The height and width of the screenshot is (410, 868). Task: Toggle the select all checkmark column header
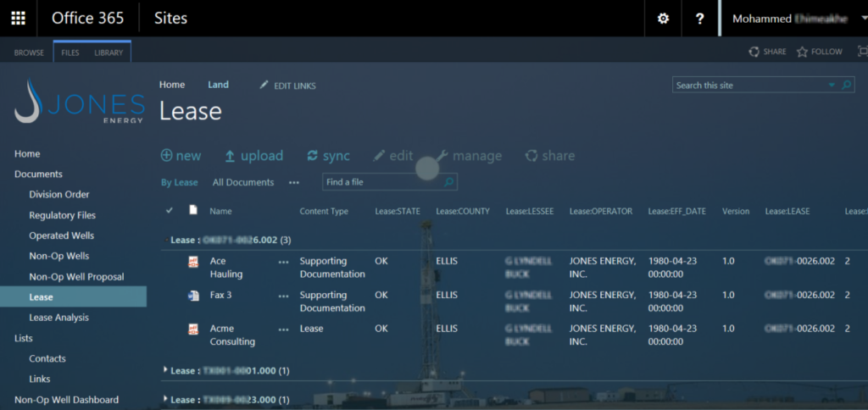point(170,210)
